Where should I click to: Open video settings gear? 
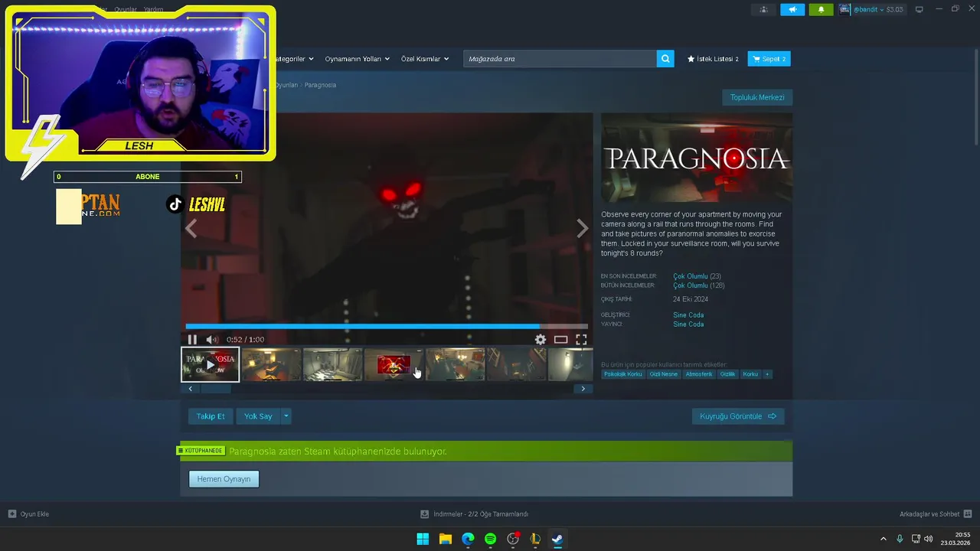(541, 340)
